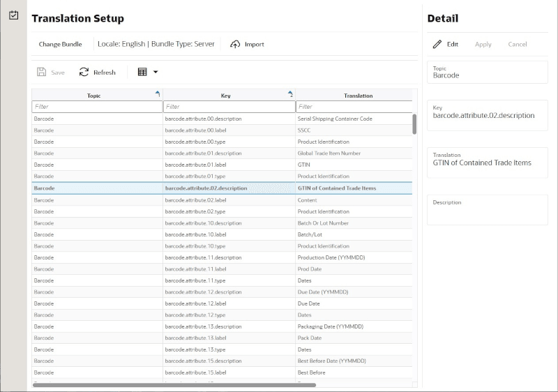This screenshot has width=558, height=392.
Task: Toggle Topic column sort indicator
Action: pos(158,94)
